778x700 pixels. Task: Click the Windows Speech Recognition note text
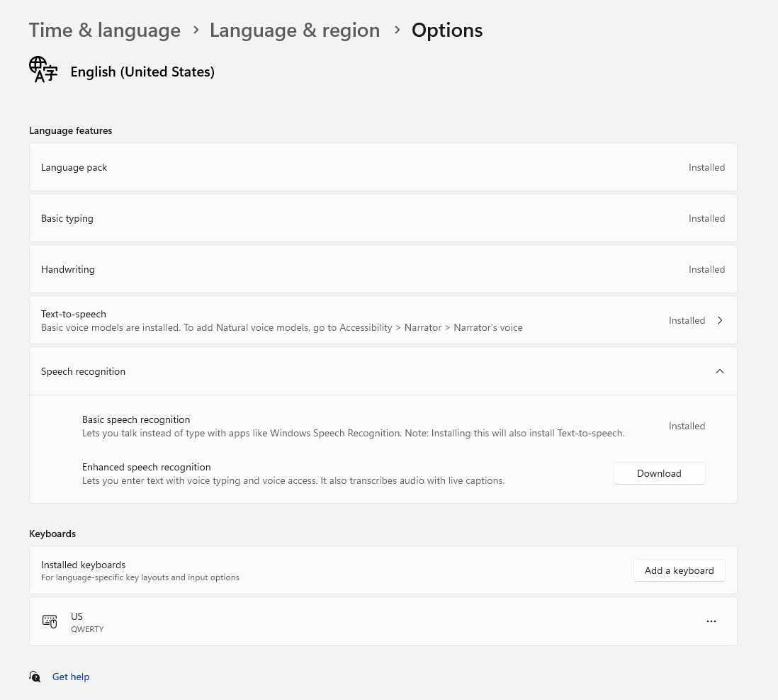coord(354,433)
